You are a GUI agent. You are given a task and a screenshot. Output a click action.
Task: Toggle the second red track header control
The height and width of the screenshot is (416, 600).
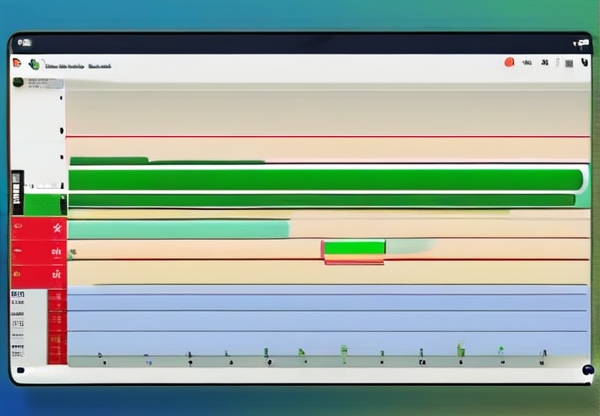pyautogui.click(x=57, y=251)
